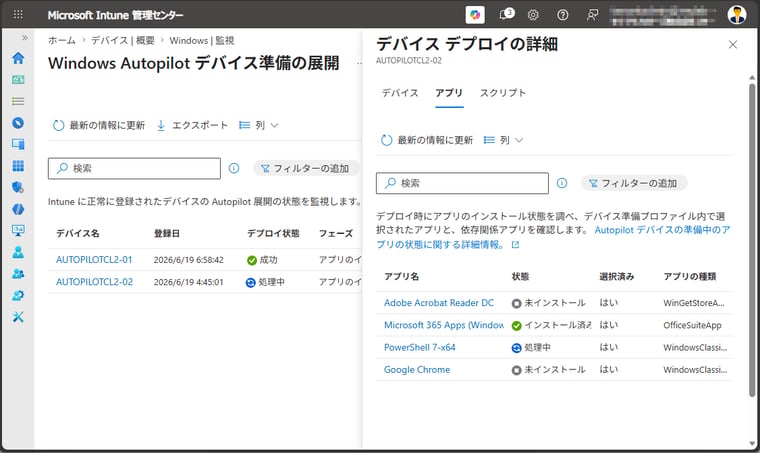Screen dimensions: 760x453
Task: Click ホーム in the breadcrumb
Action: tap(62, 40)
